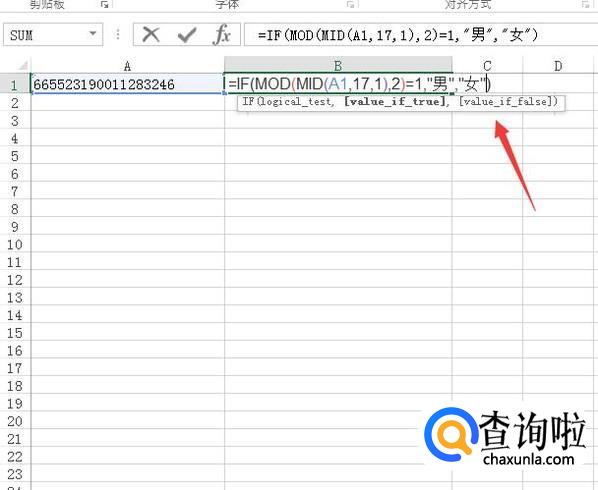
Task: Open clipboard group dialog launcher
Action: point(104,5)
